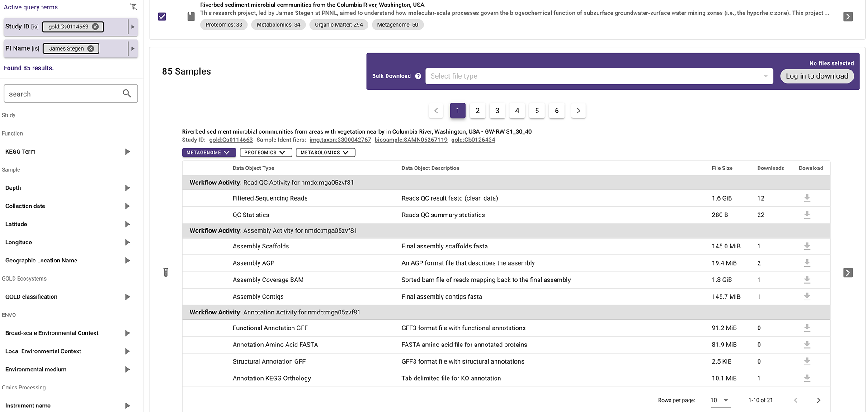This screenshot has width=868, height=412.
Task: Click the Metagenome: 50 chip
Action: pyautogui.click(x=398, y=25)
